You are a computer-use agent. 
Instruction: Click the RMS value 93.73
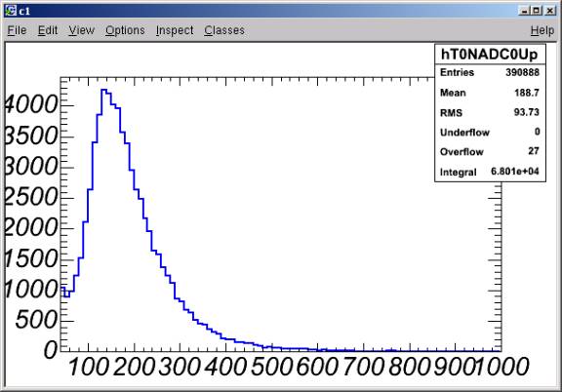[527, 112]
